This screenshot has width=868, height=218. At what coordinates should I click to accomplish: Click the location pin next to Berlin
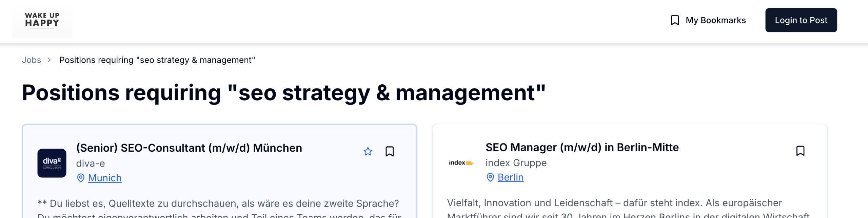pos(490,177)
